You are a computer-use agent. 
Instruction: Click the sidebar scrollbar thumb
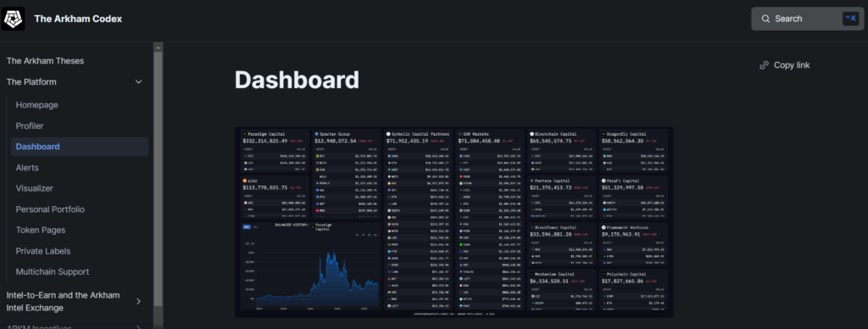coord(159,178)
